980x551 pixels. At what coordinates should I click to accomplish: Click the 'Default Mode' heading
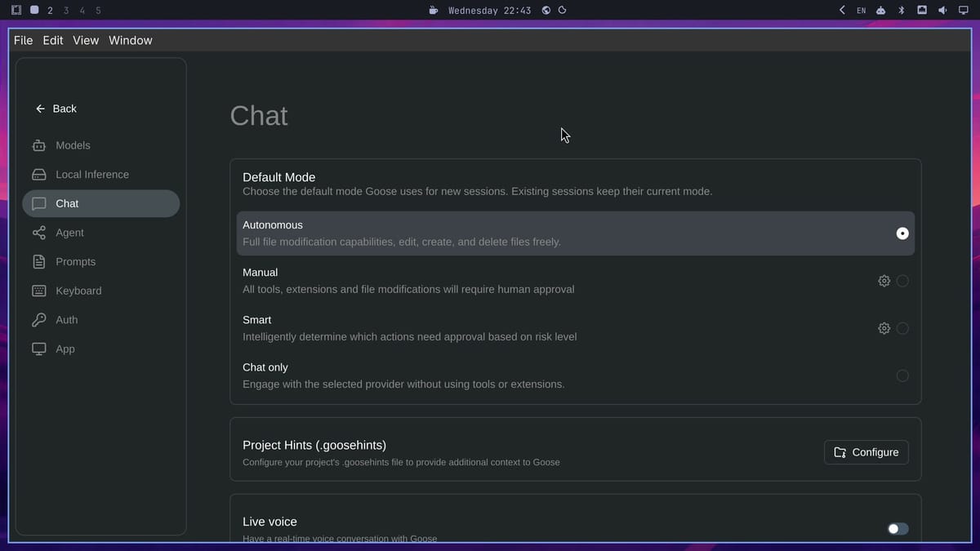coord(279,177)
